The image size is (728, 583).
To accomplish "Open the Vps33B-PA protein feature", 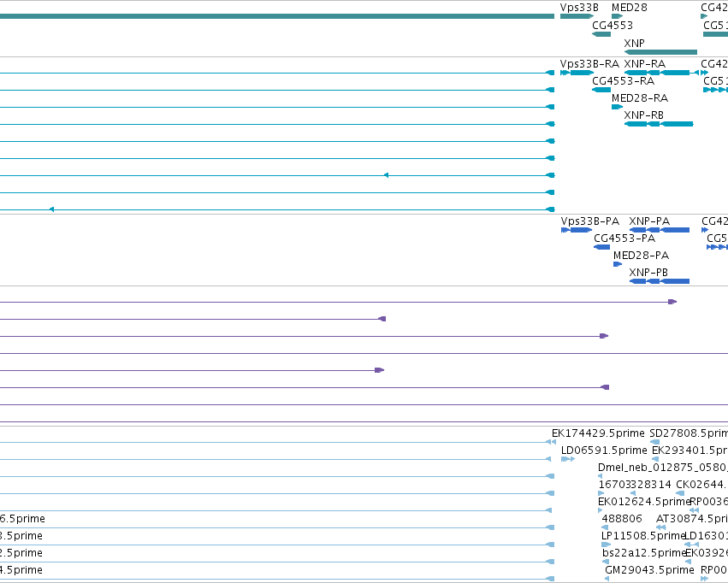I will (x=577, y=230).
